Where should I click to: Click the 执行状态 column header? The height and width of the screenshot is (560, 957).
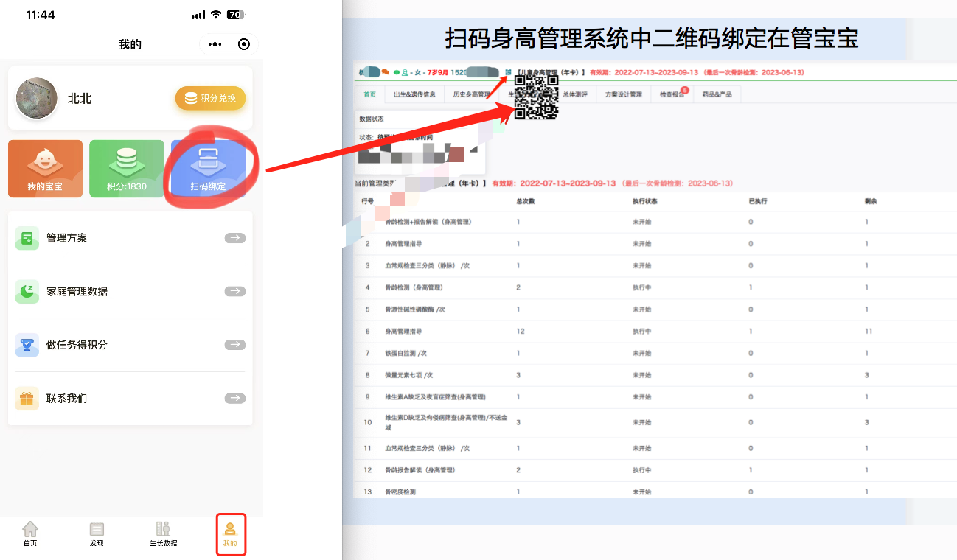pyautogui.click(x=644, y=200)
